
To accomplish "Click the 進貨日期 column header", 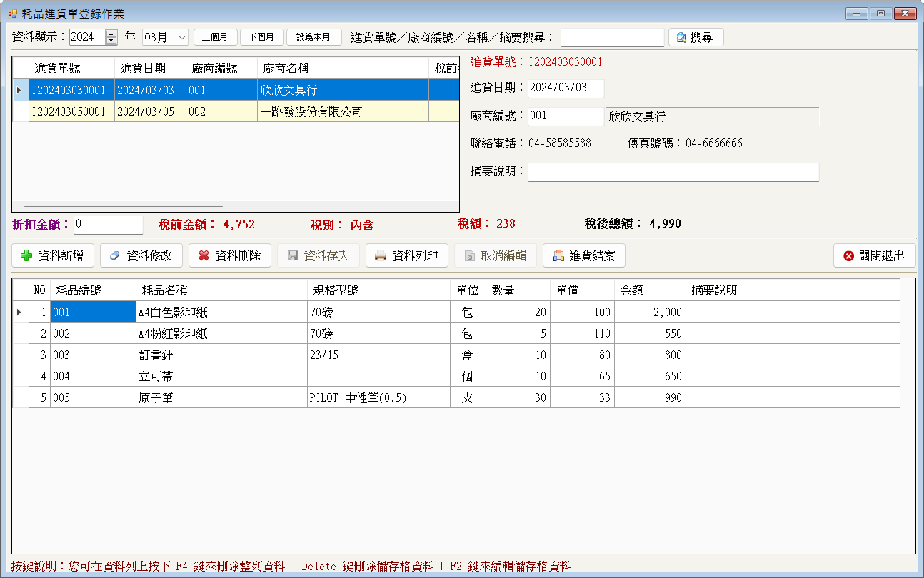I will click(150, 69).
